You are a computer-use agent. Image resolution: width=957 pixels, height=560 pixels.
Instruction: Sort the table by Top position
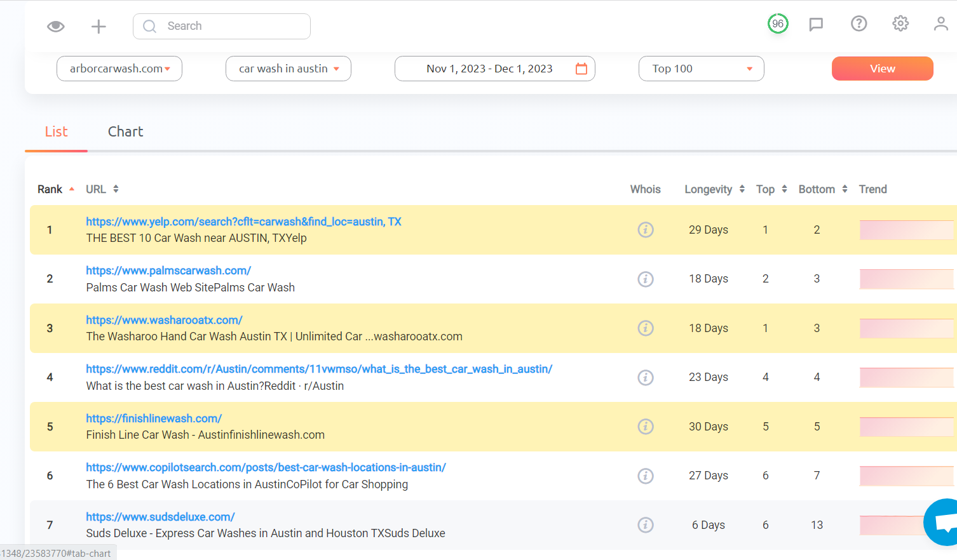771,189
